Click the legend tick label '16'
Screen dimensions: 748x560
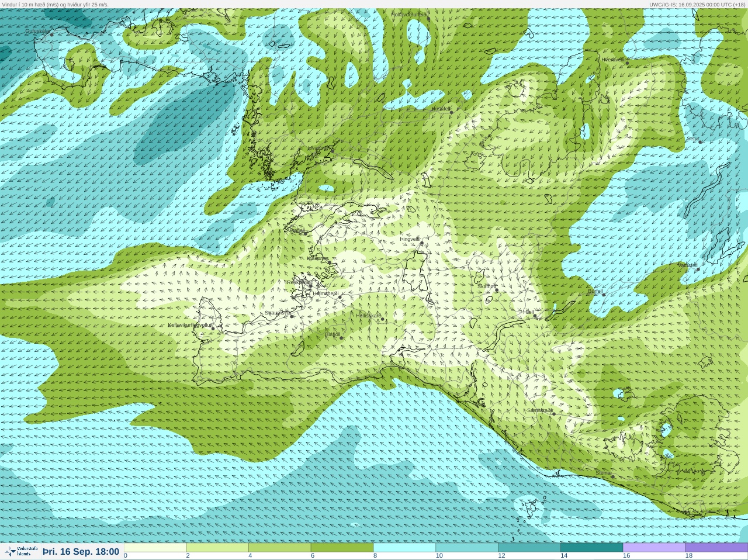coord(626,556)
